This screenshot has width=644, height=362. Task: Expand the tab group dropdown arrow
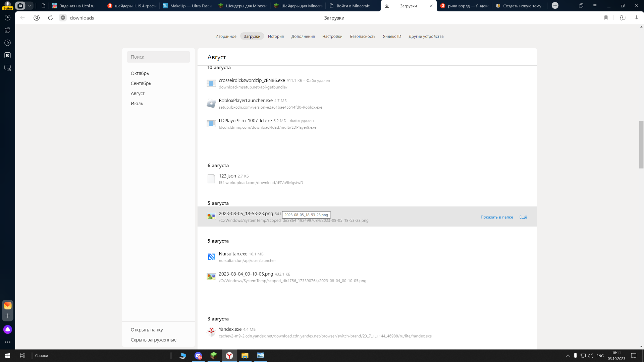coord(30,6)
